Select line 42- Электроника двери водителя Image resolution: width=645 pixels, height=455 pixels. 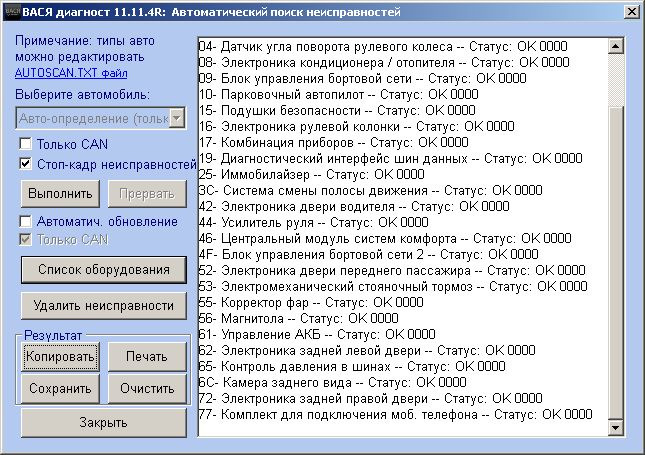pyautogui.click(x=354, y=207)
